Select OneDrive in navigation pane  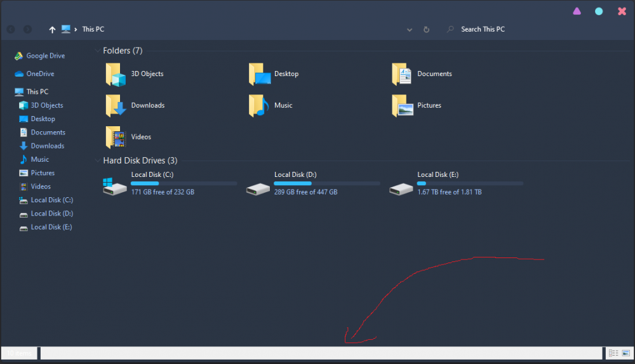[40, 74]
